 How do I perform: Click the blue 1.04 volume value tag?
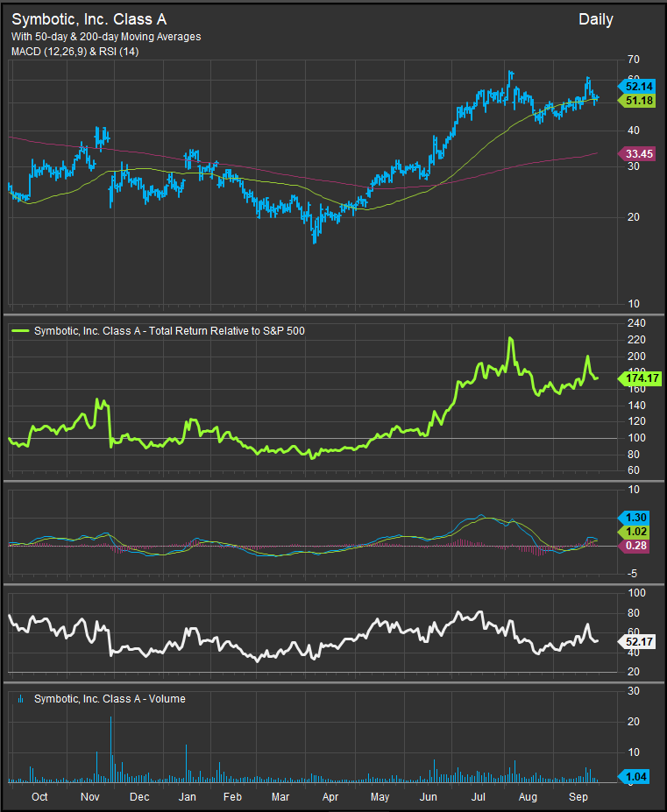tap(638, 776)
